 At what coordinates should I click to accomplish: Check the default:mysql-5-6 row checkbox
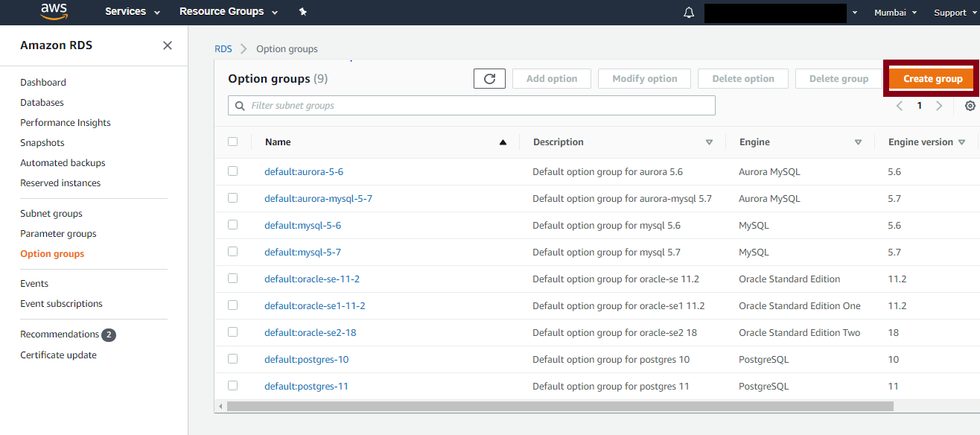point(233,225)
